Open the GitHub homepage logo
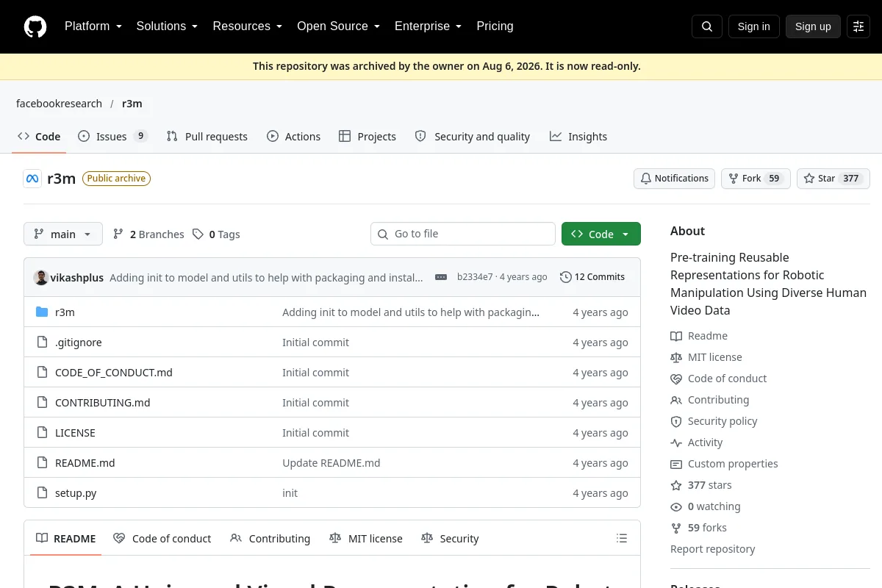The image size is (882, 588). click(x=35, y=26)
